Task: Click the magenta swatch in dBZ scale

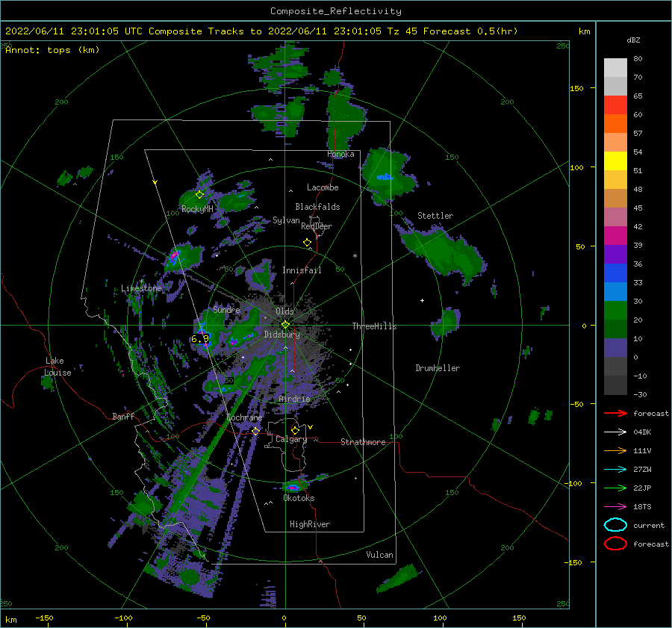Action: point(615,236)
